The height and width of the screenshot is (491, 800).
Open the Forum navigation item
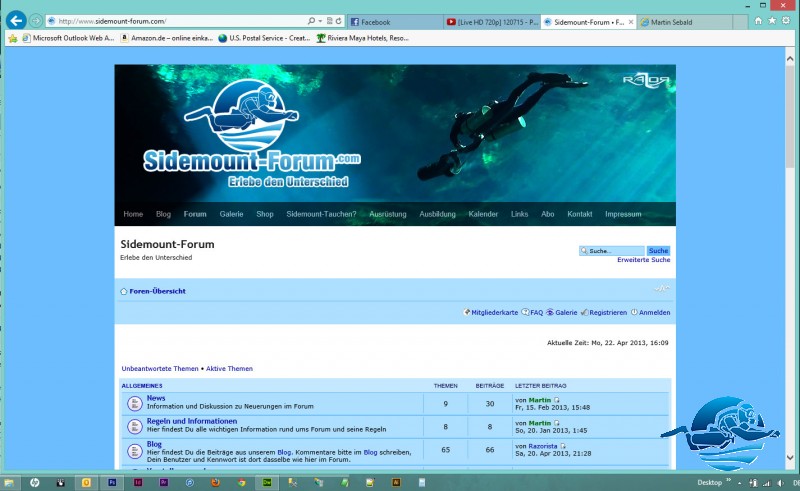coord(195,214)
